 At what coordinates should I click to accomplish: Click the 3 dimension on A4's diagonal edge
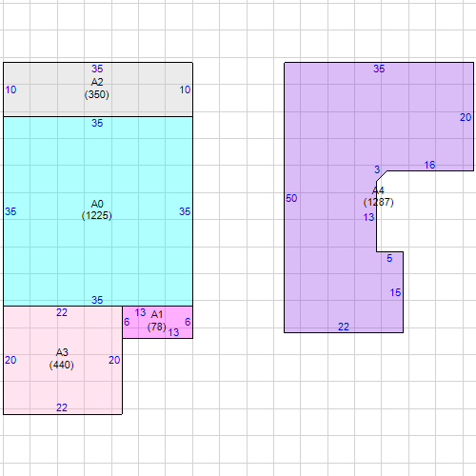tap(377, 169)
